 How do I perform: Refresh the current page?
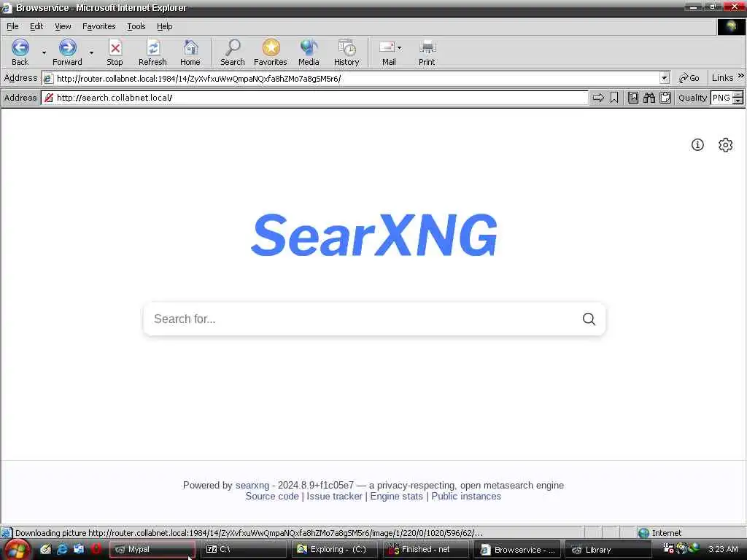click(152, 52)
